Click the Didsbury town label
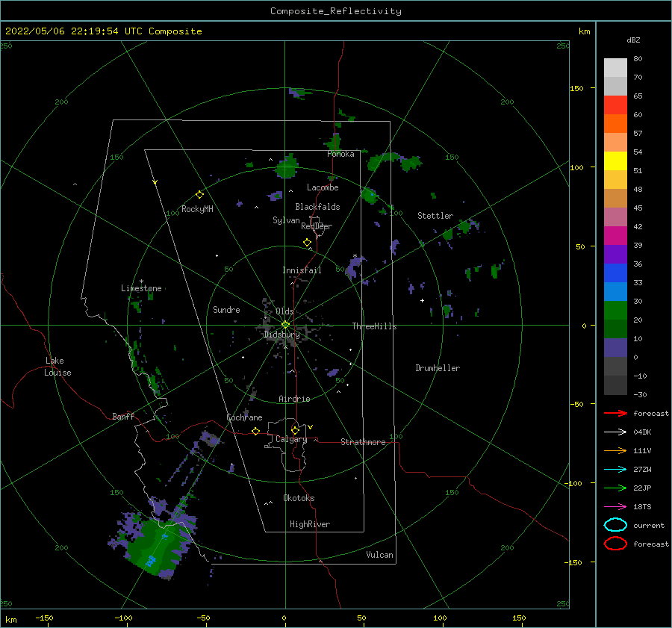Image resolution: width=672 pixels, height=628 pixels. [282, 335]
